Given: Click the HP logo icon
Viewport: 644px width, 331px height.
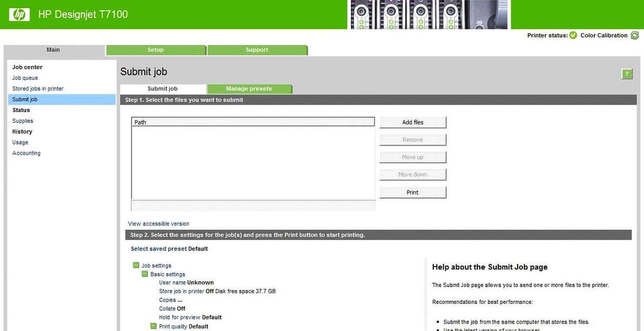Looking at the screenshot, I should coord(19,14).
